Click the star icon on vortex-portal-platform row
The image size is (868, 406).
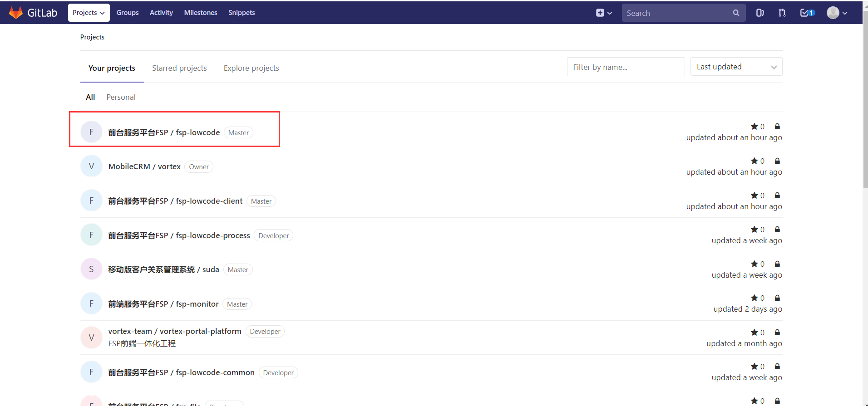pos(754,333)
